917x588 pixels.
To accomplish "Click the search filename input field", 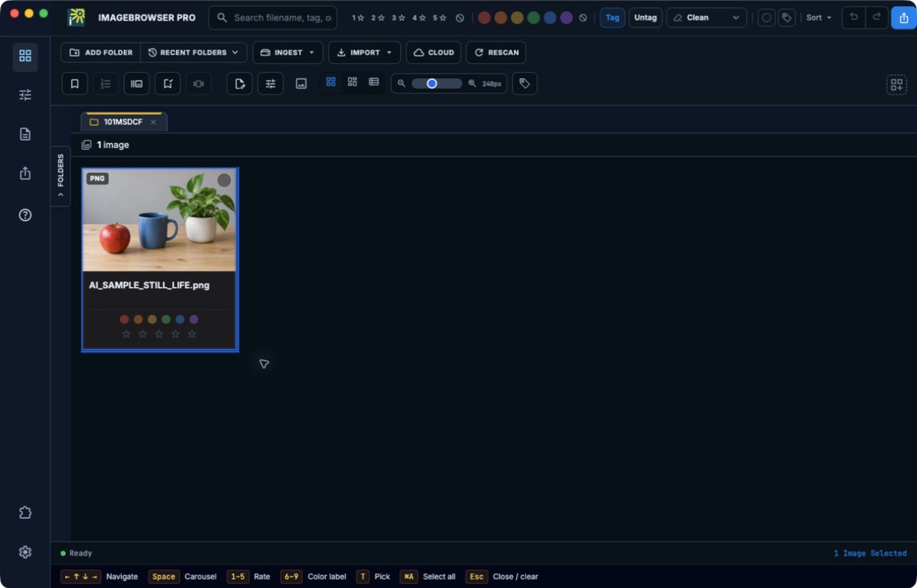I will click(272, 18).
